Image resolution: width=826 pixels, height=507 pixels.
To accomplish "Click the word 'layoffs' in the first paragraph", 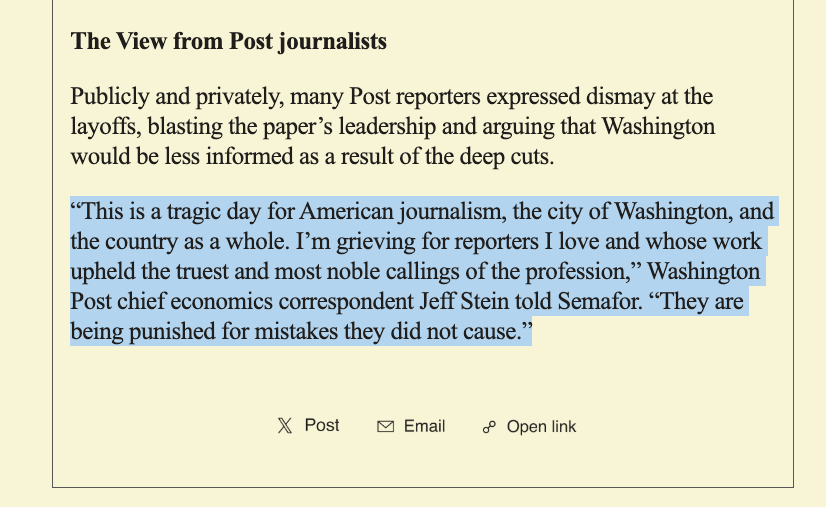I will coord(106,127).
